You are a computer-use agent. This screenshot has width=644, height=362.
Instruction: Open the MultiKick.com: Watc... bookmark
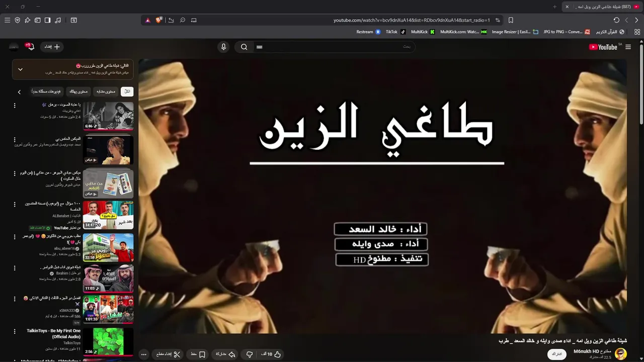pyautogui.click(x=463, y=32)
